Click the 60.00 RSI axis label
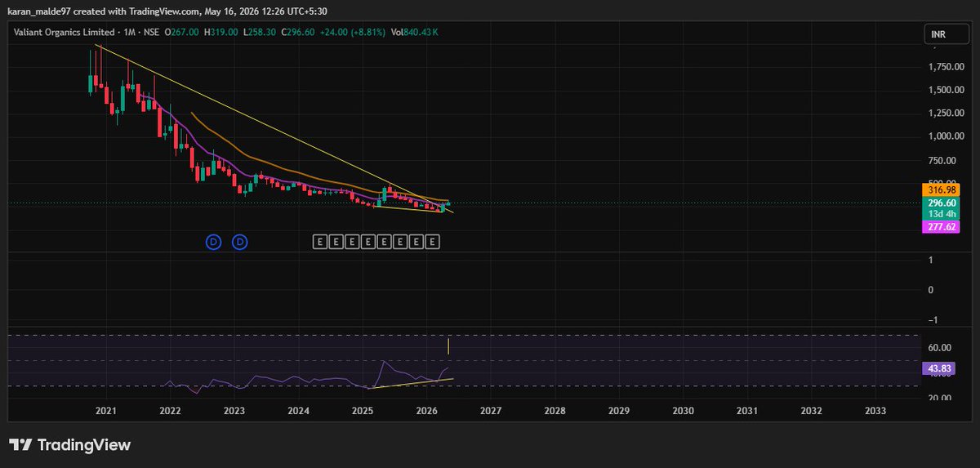The width and height of the screenshot is (980, 468). point(941,348)
